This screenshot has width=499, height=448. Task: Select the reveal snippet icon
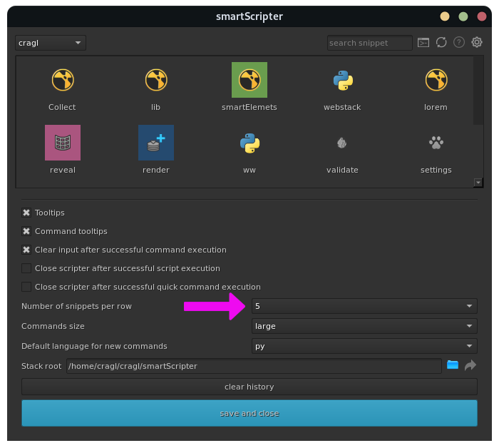62,143
